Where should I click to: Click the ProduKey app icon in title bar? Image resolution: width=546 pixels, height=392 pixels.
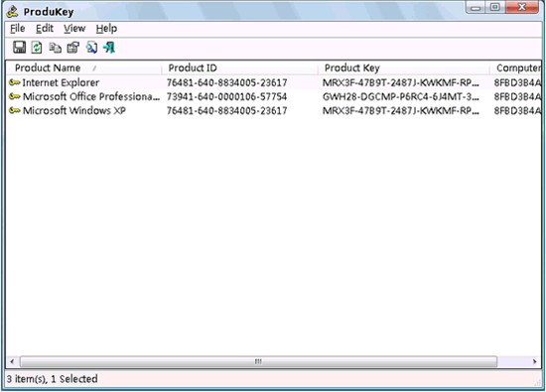[x=13, y=12]
